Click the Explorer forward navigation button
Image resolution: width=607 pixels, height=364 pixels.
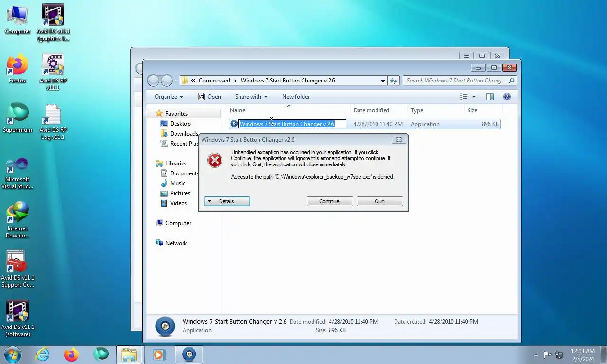[x=166, y=81]
